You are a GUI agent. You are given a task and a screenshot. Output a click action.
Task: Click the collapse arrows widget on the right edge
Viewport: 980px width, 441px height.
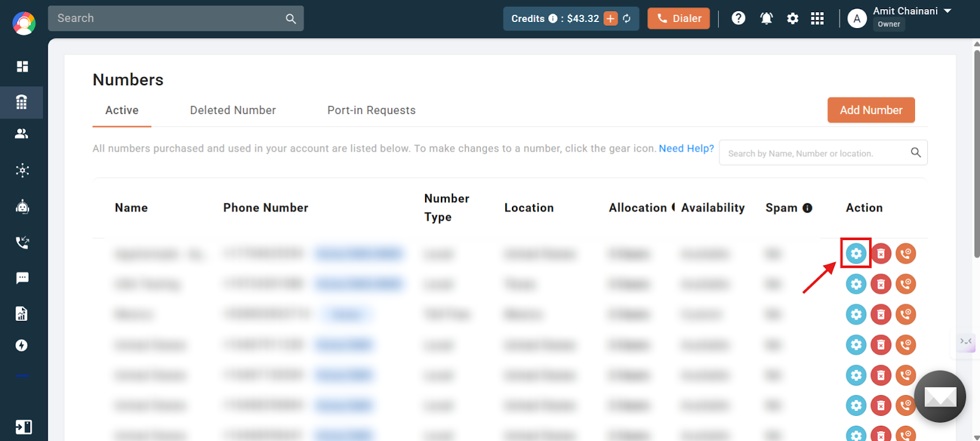[966, 341]
